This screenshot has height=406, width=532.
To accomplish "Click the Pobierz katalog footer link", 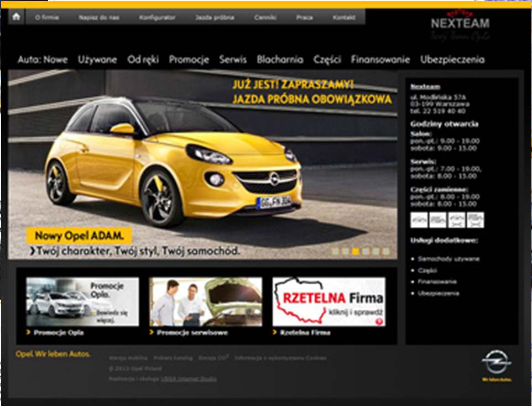I will [x=173, y=358].
